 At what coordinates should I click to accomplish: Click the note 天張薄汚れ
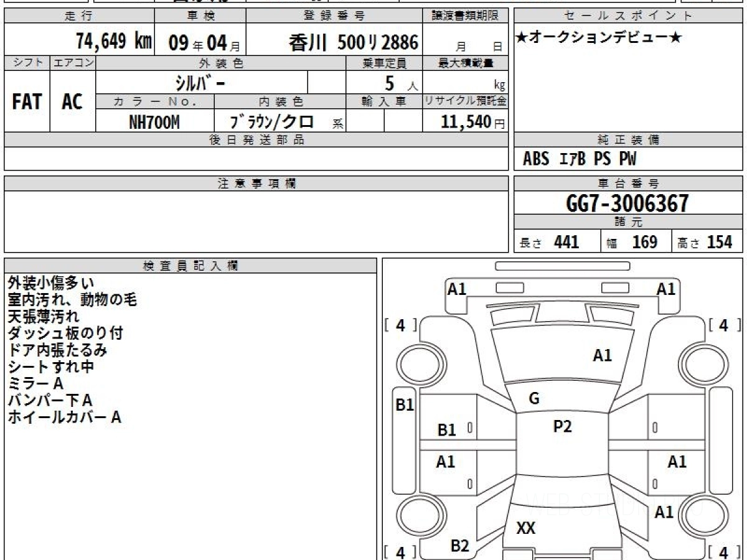[x=43, y=317]
